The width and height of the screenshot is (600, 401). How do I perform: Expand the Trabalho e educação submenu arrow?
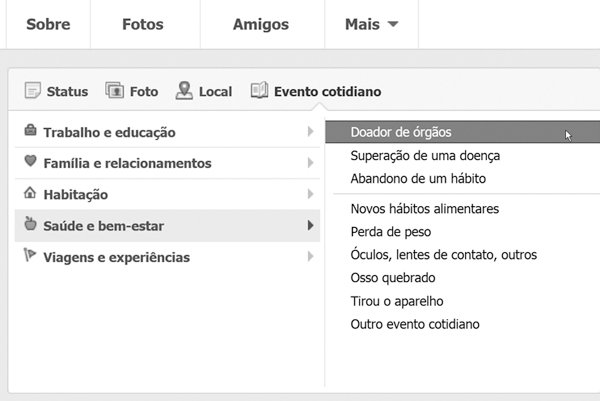coord(310,132)
